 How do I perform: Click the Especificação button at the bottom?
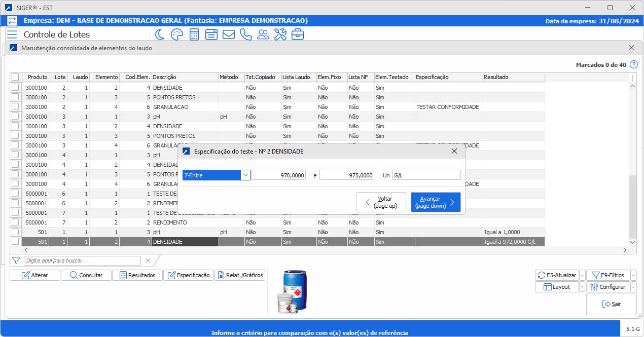(x=190, y=275)
